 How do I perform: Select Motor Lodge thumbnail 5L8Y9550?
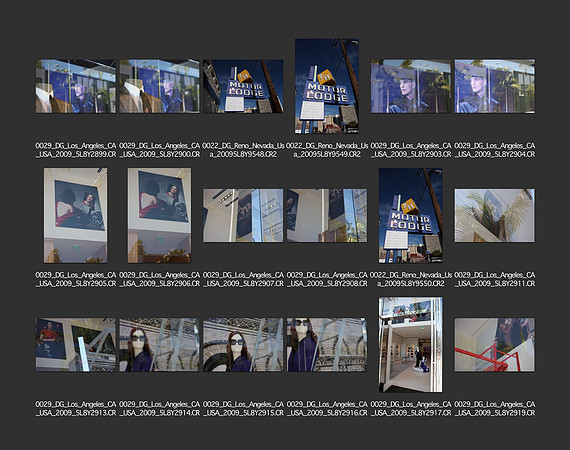tap(411, 216)
